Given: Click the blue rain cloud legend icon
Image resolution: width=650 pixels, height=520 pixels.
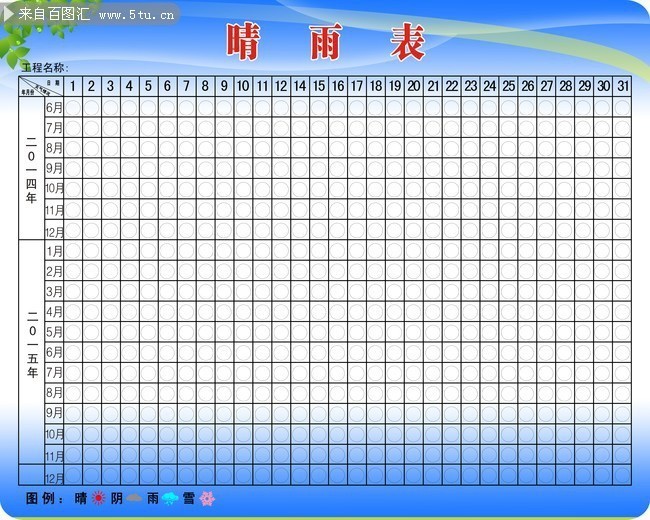Looking at the screenshot, I should coord(170,498).
